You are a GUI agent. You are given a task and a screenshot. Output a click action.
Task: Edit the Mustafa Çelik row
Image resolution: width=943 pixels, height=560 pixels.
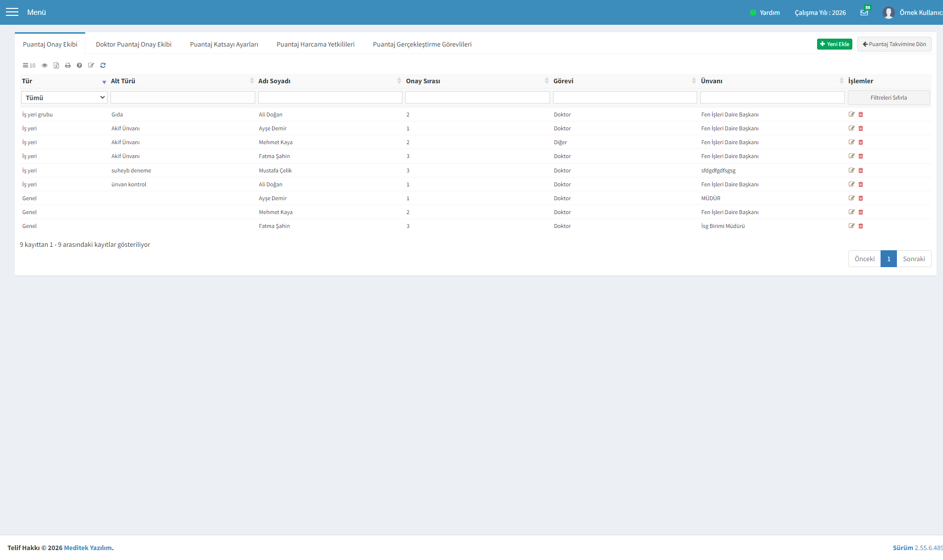[851, 170]
